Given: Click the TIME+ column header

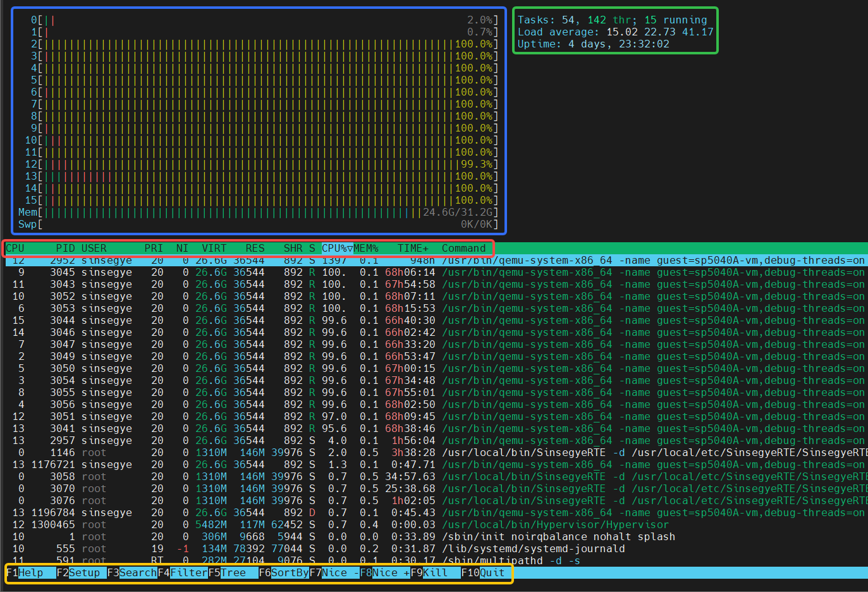Looking at the screenshot, I should [x=413, y=249].
